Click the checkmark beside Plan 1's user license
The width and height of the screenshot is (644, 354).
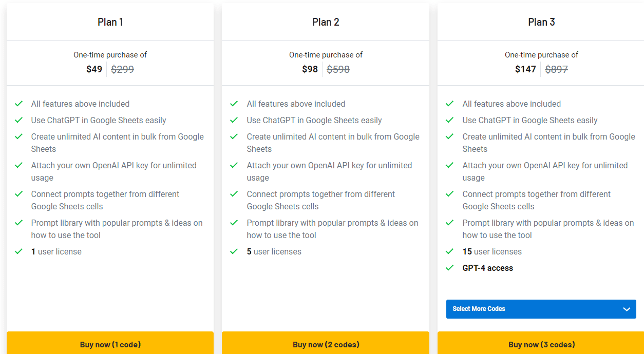pyautogui.click(x=19, y=251)
